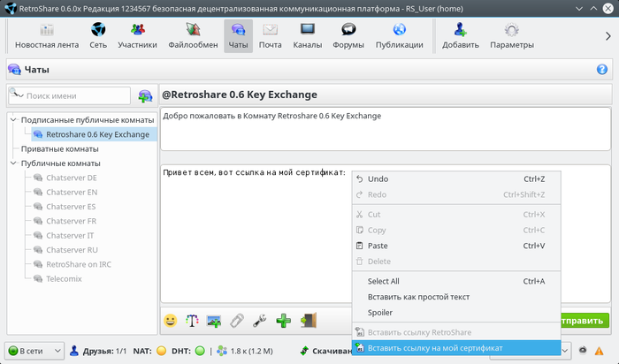Open Новостная лента in main toolbar

point(47,36)
